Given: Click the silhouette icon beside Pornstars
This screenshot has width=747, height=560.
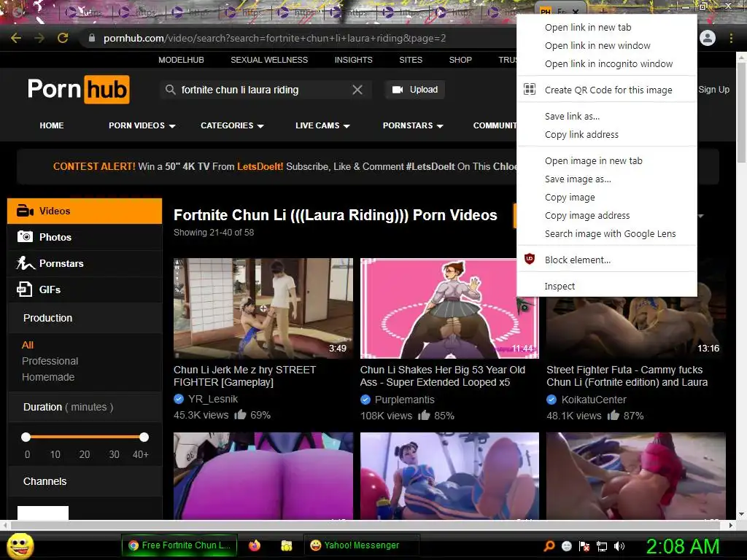Looking at the screenshot, I should pyautogui.click(x=26, y=262).
